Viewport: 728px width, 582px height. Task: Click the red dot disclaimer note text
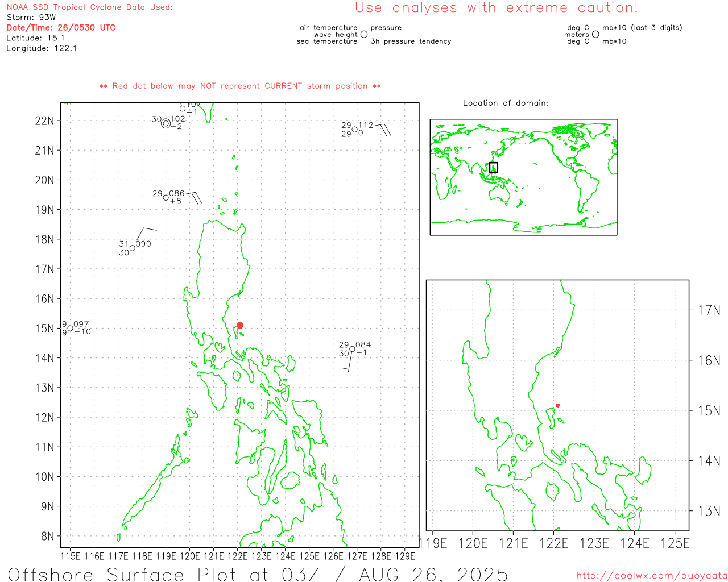(x=240, y=86)
